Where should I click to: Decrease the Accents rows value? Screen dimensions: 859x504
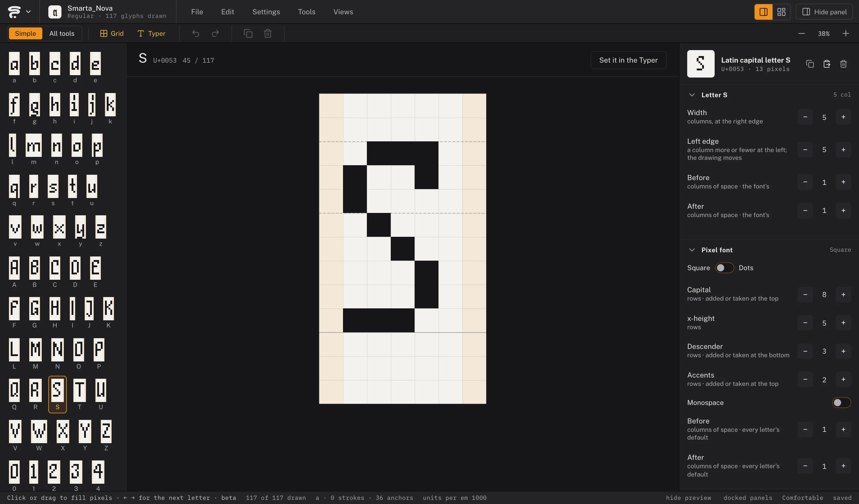[x=805, y=379]
